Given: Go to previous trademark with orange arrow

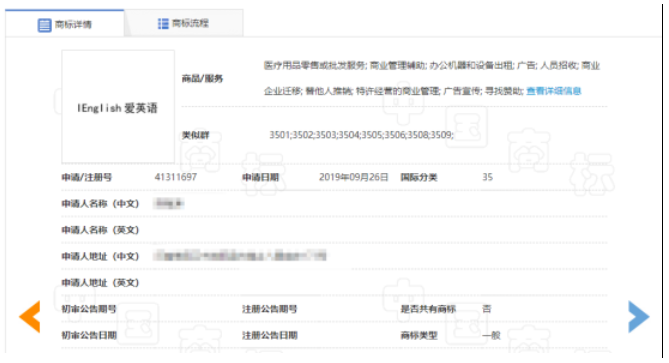Looking at the screenshot, I should [30, 317].
